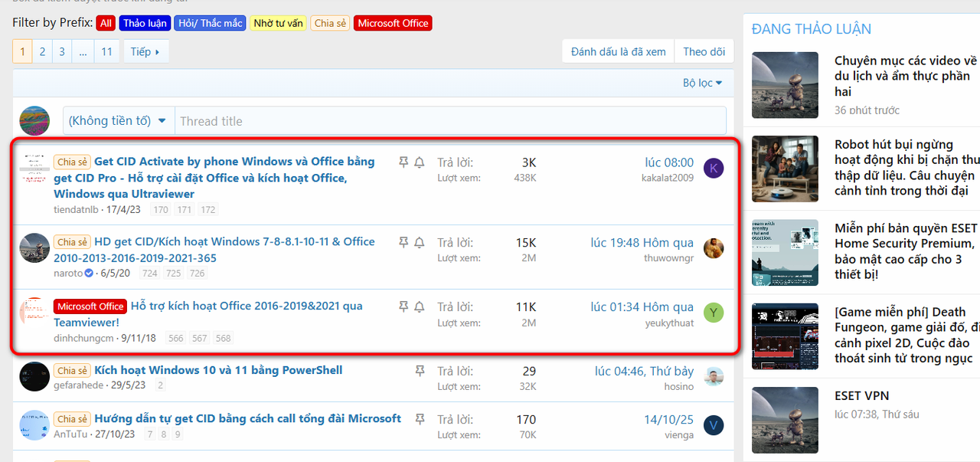980x462 pixels.
Task: Open sidebar item 'Robot hút bụi ngừng hoạt động'
Action: 907,167
